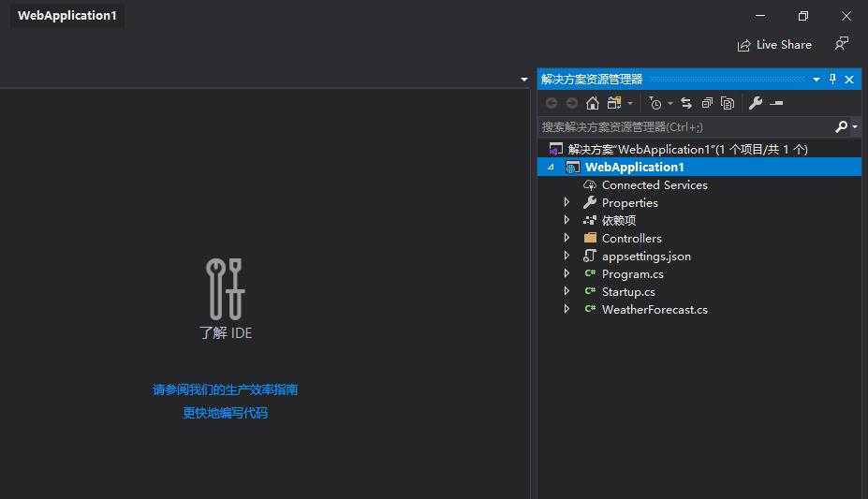Toggle auto-hide pin on Solution Explorer panel
This screenshot has width=868, height=499.
[832, 79]
